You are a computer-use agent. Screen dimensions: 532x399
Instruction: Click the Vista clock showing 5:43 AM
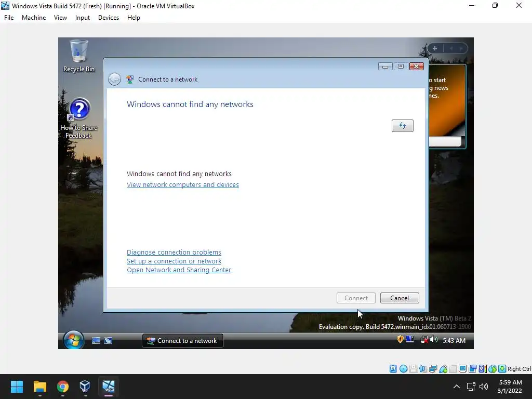coord(454,340)
